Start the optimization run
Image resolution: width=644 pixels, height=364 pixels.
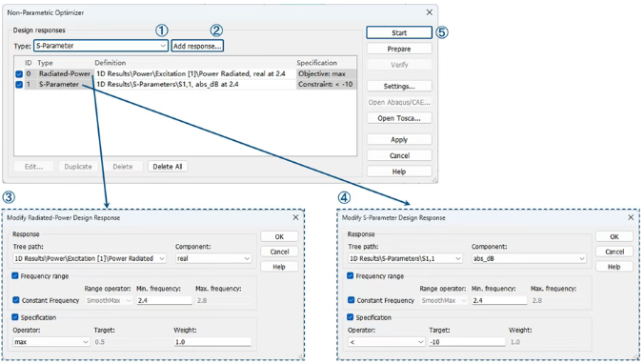399,32
